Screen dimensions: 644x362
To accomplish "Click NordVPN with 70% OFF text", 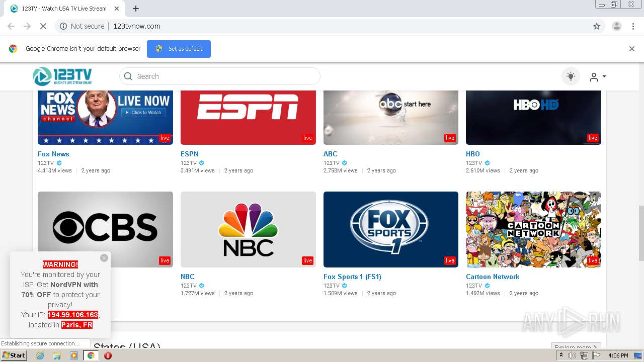I will 59,290.
